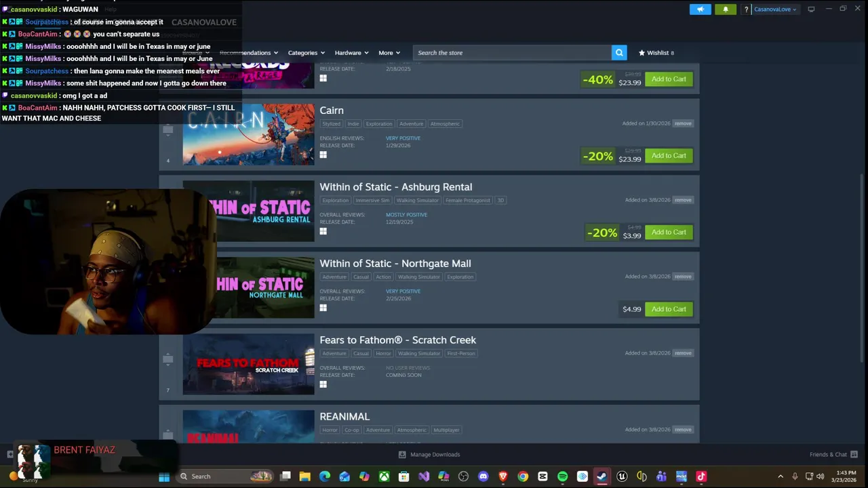Viewport: 868px width, 488px height.
Task: Select the First-Person tag on Scratch Creek
Action: (461, 354)
